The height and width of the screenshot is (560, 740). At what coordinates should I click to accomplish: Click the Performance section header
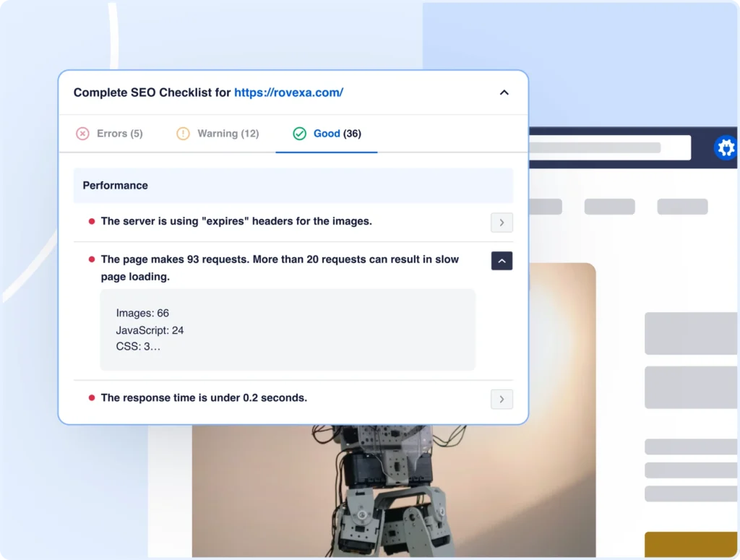pos(293,186)
